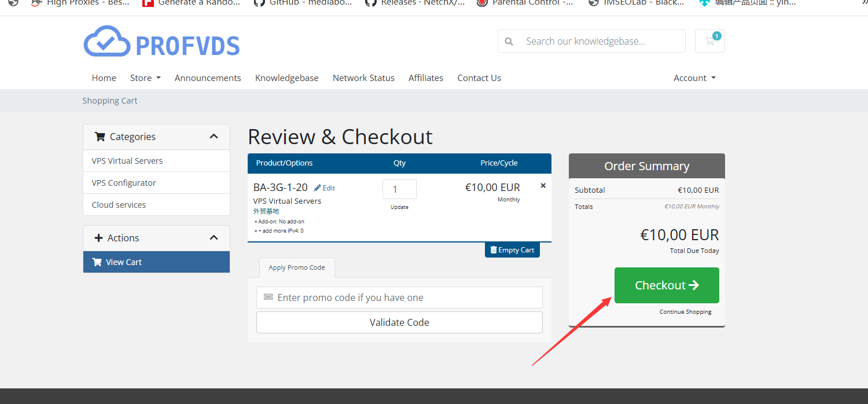Focus the promo code input field
The height and width of the screenshot is (404, 868).
[x=405, y=298]
